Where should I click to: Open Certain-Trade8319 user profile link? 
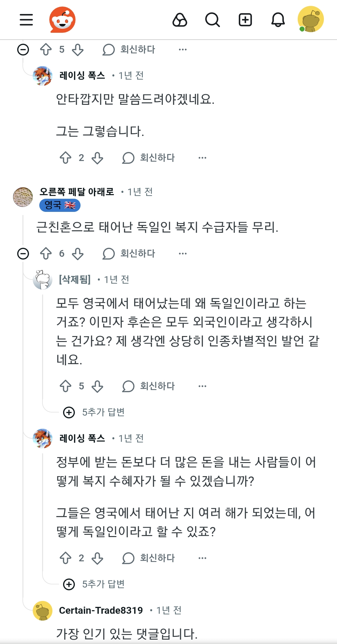pyautogui.click(x=101, y=610)
